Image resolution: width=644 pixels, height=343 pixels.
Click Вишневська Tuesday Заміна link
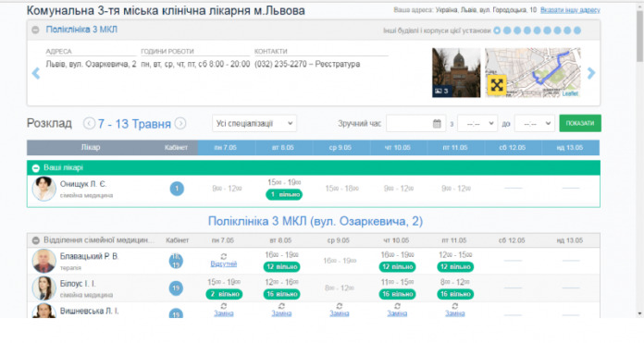pos(281,313)
